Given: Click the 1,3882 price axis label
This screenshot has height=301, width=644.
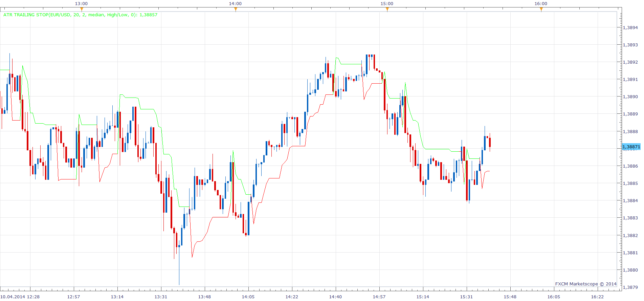Looking at the screenshot, I should 630,236.
